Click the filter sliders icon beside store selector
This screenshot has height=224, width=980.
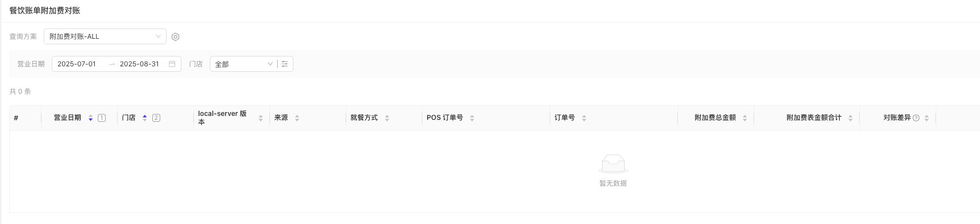click(x=285, y=64)
